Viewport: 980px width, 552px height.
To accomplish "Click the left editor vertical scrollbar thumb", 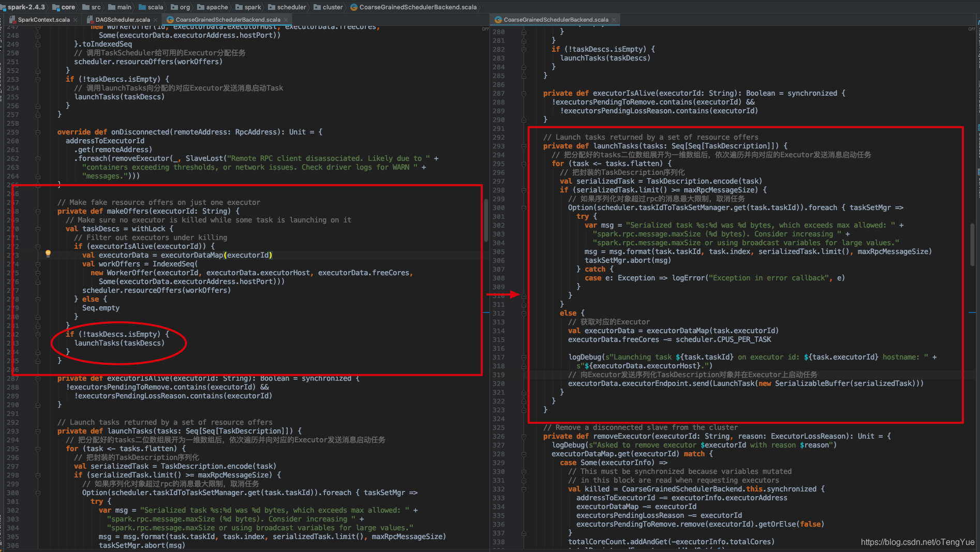I will [486, 220].
